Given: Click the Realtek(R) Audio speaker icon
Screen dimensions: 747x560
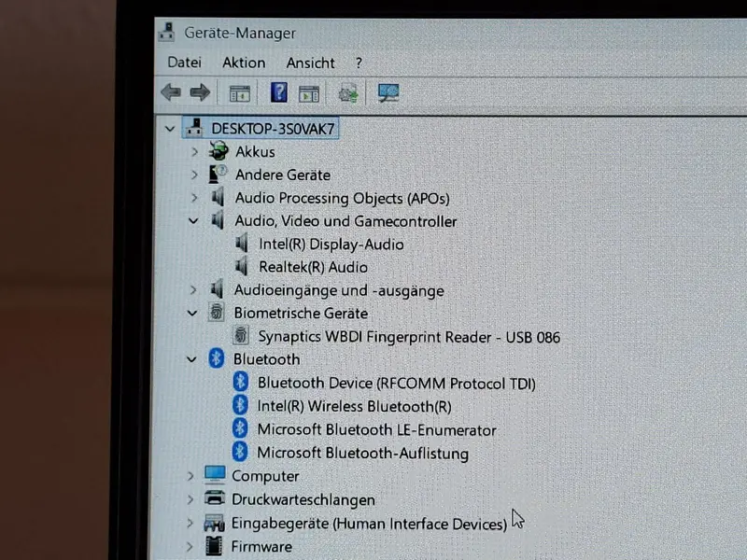Looking at the screenshot, I should coord(242,267).
